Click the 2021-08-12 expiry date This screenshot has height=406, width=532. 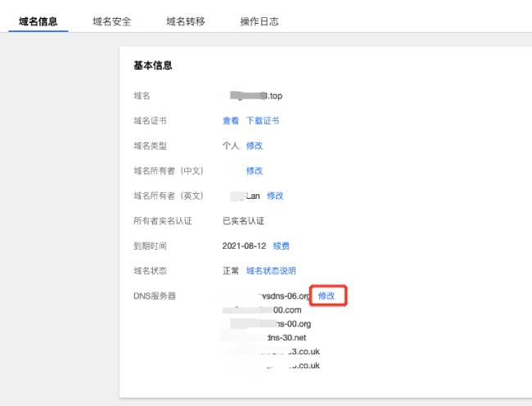pyautogui.click(x=244, y=246)
